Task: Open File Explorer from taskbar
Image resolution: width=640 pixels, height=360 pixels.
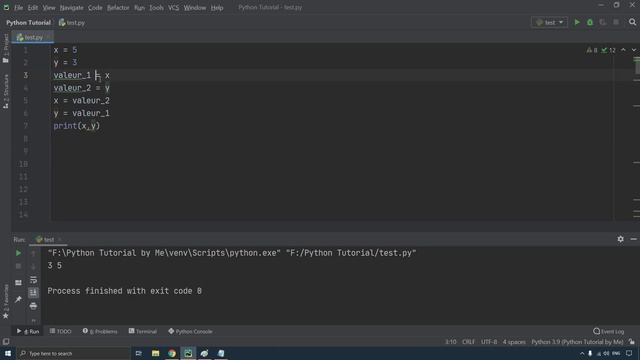Action: [155, 353]
